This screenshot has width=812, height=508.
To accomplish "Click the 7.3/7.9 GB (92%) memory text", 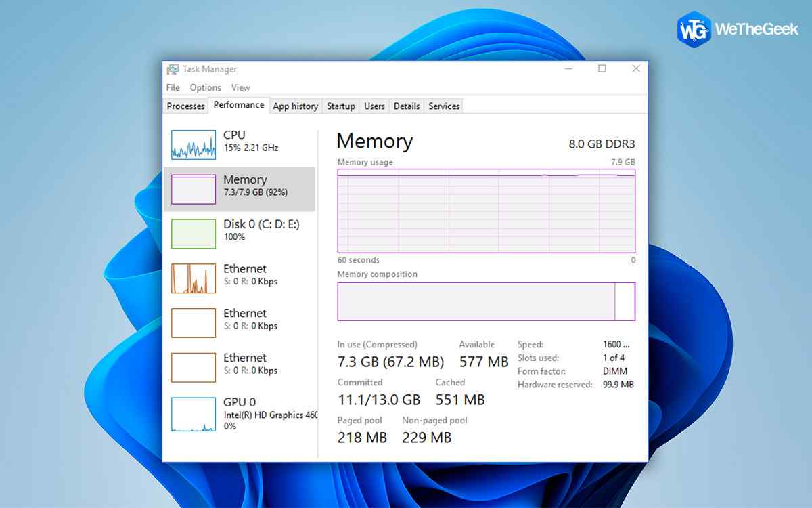I will (x=256, y=192).
